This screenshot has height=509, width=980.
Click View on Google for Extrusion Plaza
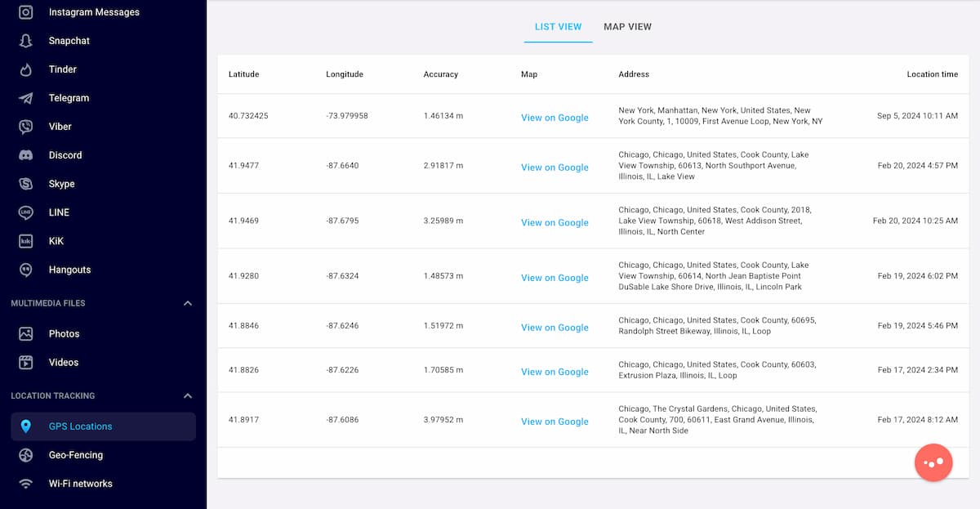click(555, 372)
